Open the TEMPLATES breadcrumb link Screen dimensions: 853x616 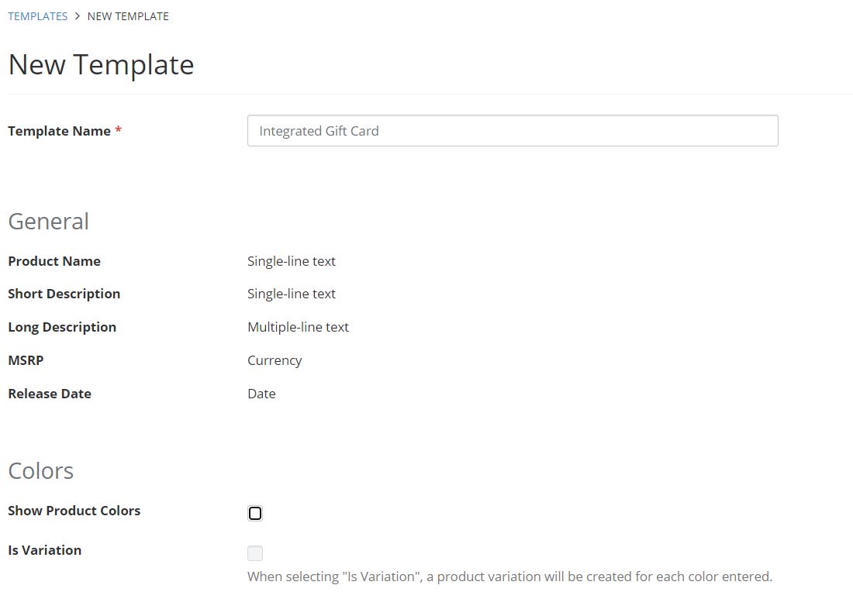(37, 15)
